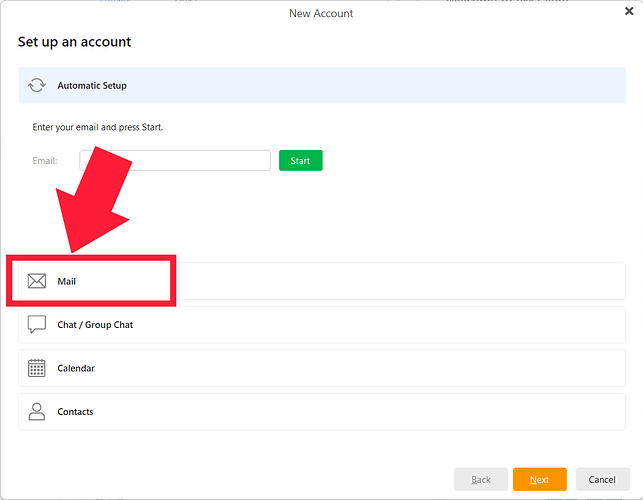Click the 'New Account' window title

[321, 13]
